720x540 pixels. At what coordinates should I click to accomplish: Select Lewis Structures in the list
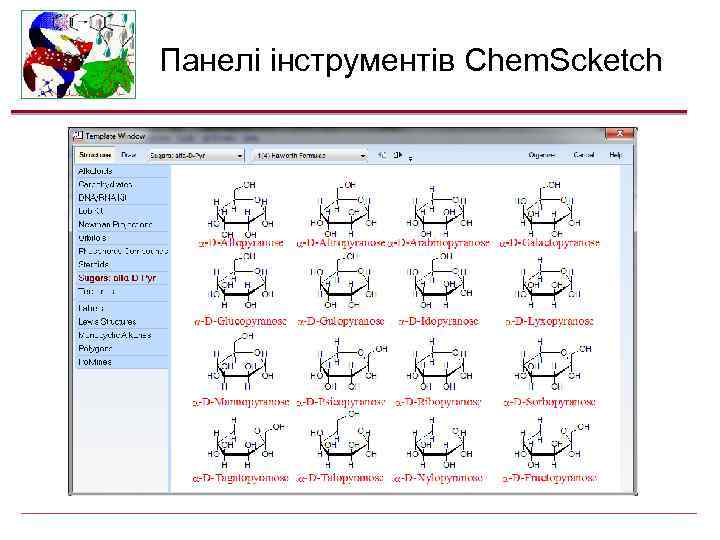click(x=122, y=321)
